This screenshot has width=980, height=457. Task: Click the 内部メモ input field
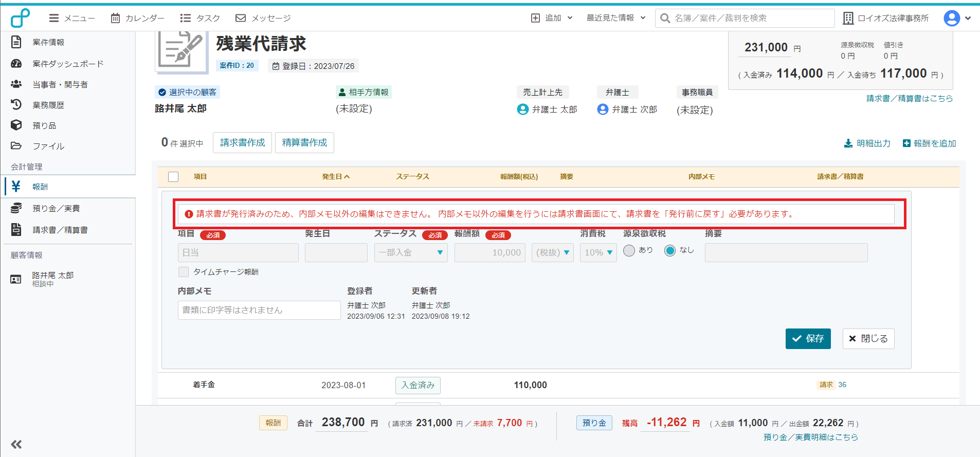pyautogui.click(x=259, y=310)
